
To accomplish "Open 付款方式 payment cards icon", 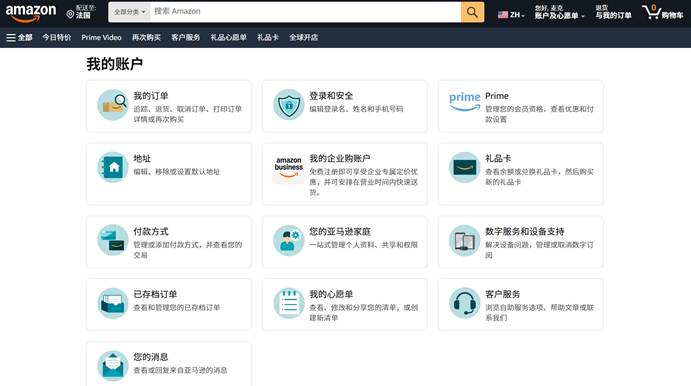I will pos(113,241).
